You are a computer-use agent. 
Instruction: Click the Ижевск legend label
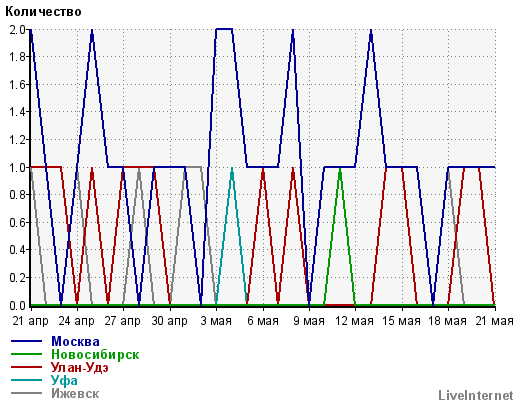pos(75,394)
